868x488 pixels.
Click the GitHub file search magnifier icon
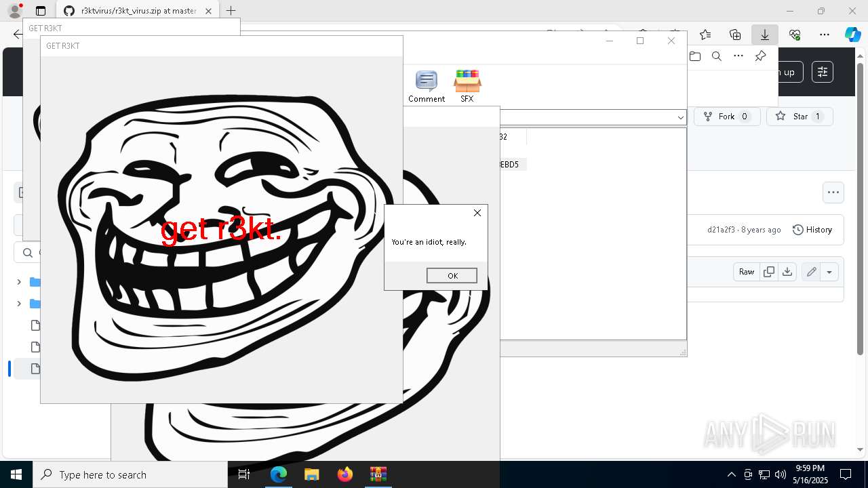pos(28,253)
